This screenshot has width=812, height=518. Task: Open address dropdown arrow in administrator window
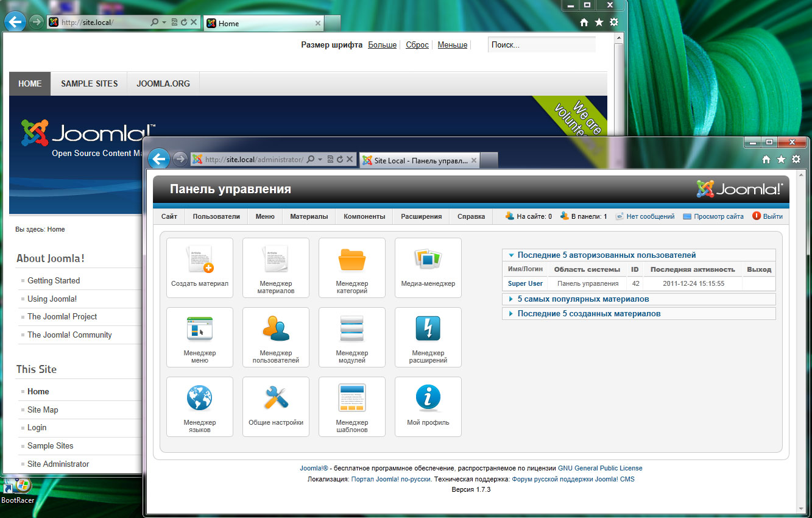click(x=320, y=160)
